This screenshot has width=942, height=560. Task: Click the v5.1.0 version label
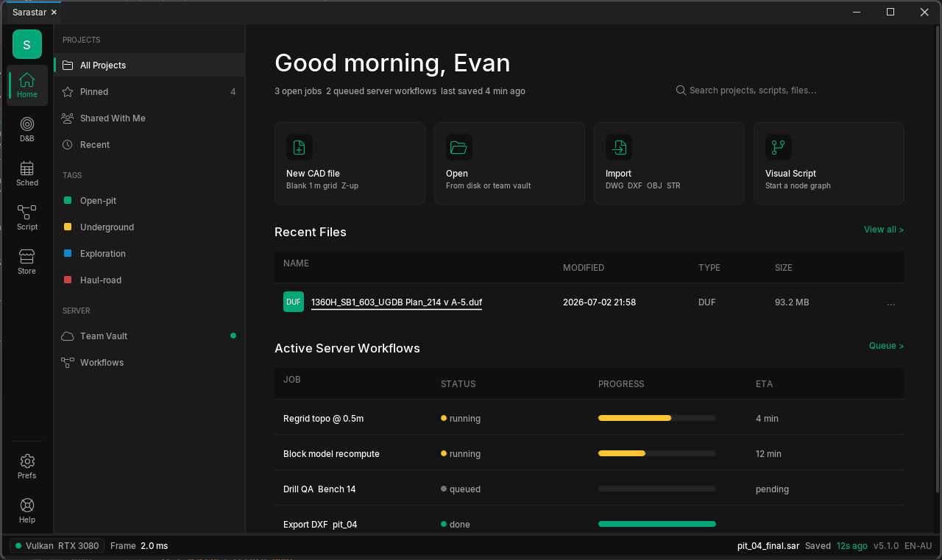(x=886, y=546)
